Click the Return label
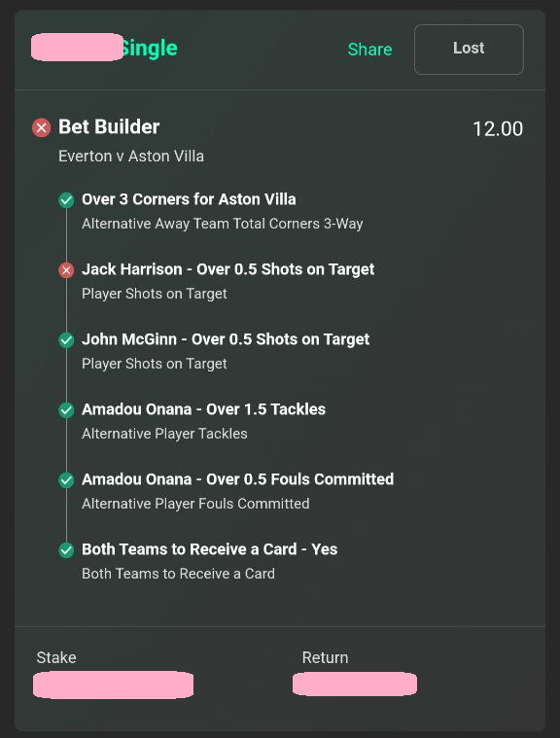 (x=325, y=657)
